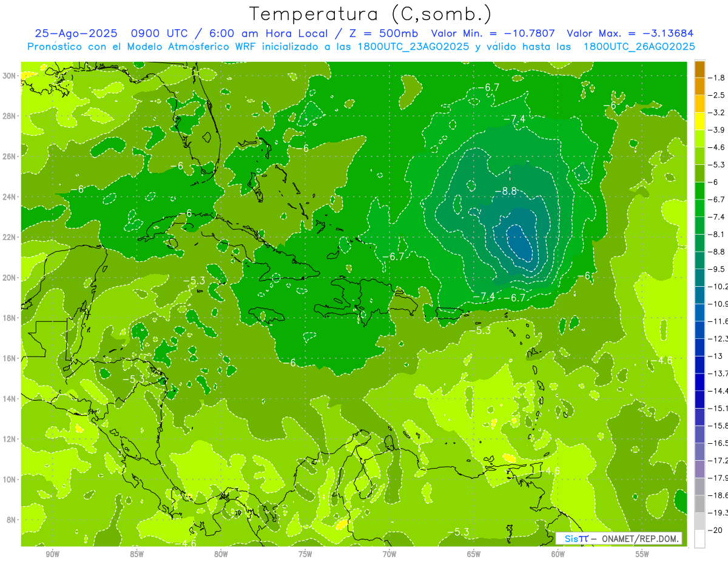This screenshot has height=562, width=728.
Task: Click legend value '-11.6'
Action: click(x=717, y=321)
